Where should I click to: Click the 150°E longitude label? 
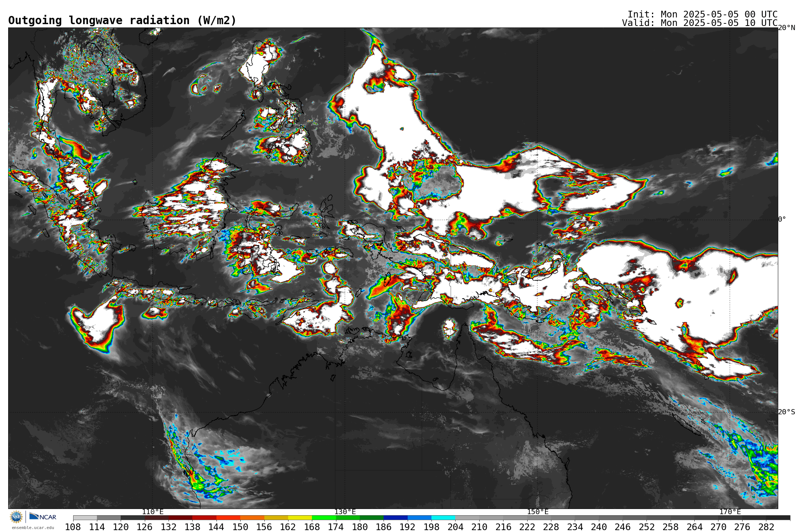pyautogui.click(x=538, y=512)
